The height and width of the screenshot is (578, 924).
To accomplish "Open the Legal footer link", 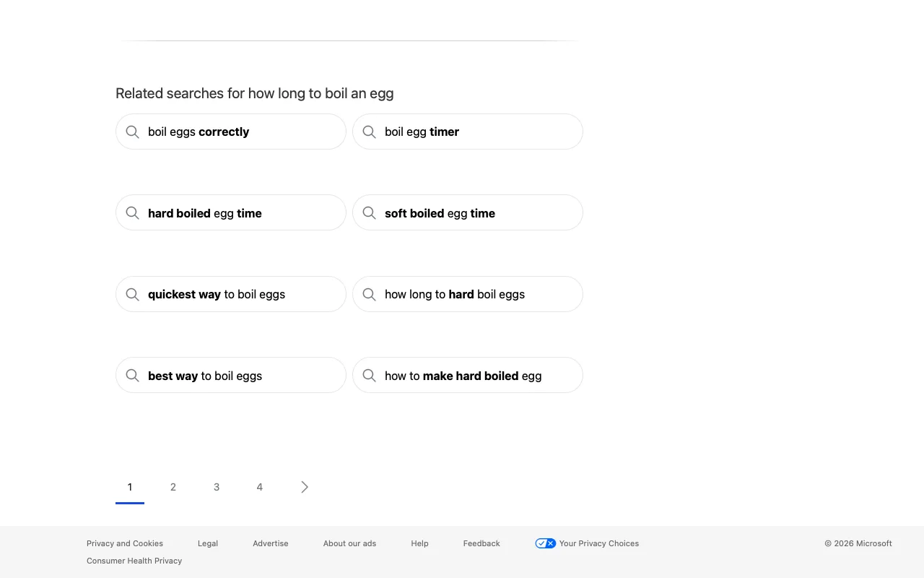I will (x=208, y=543).
